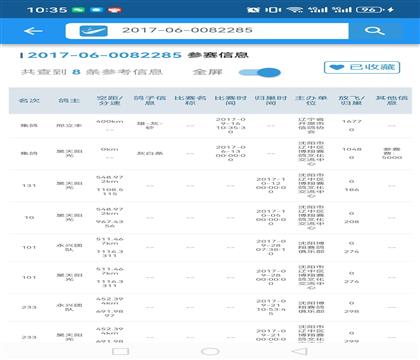Open the row with rank 10

(x=210, y=217)
